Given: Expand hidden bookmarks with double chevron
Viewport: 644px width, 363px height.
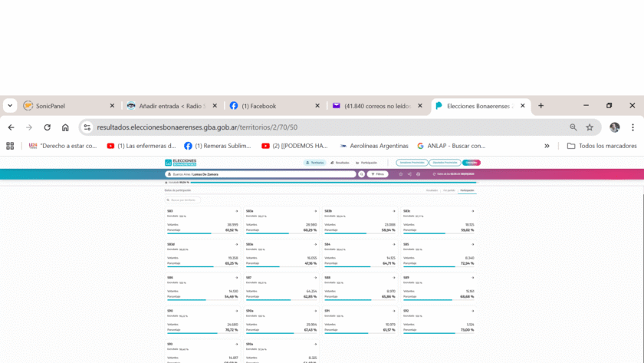Looking at the screenshot, I should coord(547,146).
